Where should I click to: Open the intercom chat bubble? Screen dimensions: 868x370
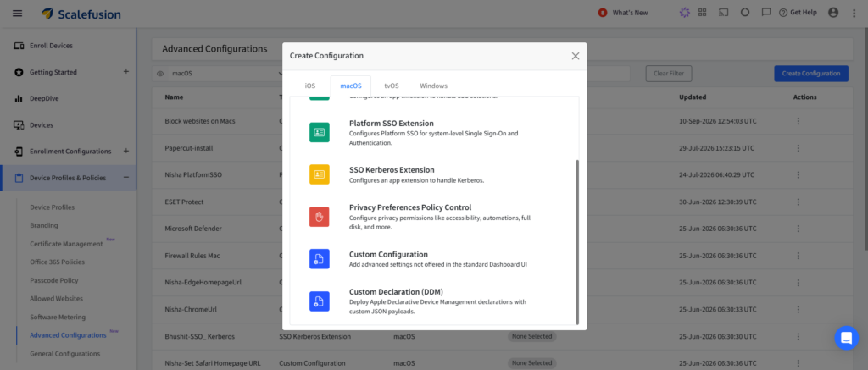point(847,338)
